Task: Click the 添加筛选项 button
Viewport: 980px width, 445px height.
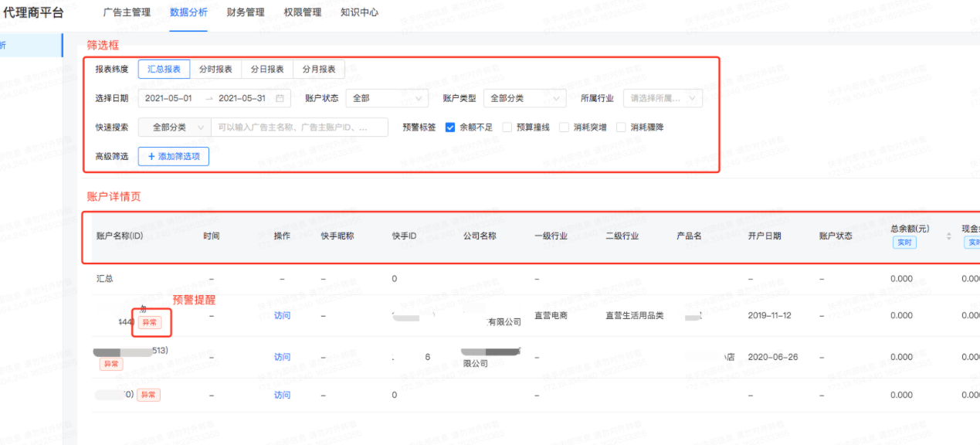Action: 173,156
